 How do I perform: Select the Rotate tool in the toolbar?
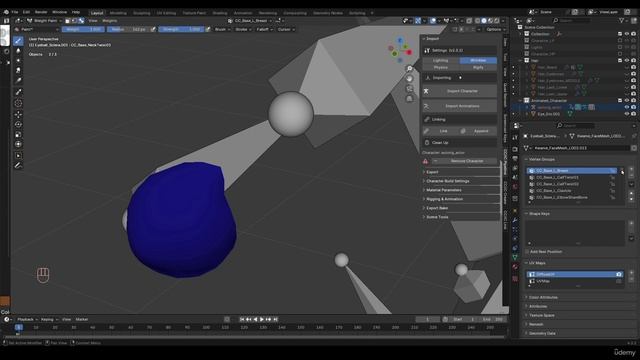coord(18,124)
